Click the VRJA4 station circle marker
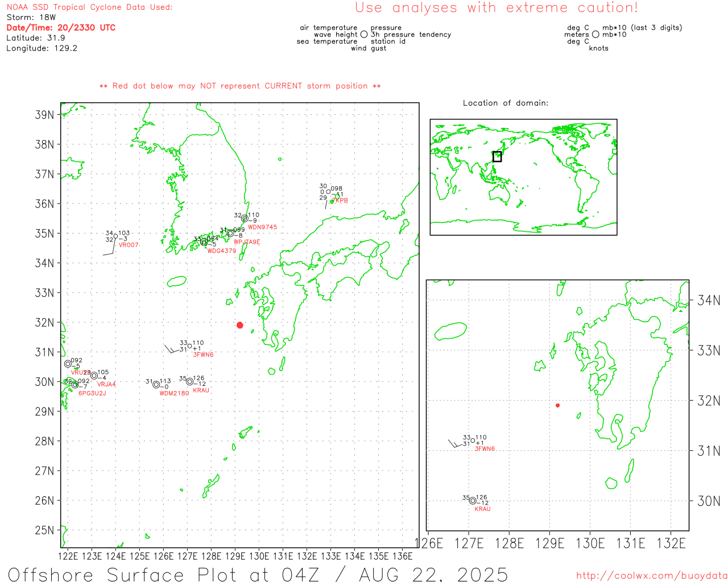This screenshot has height=582, width=728. click(94, 376)
